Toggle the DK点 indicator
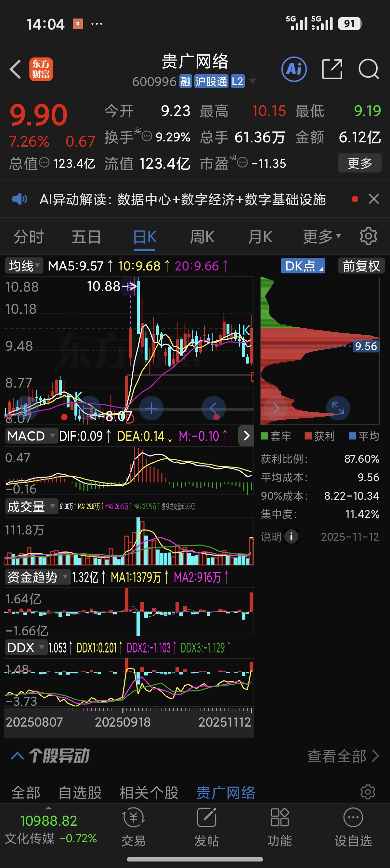Image resolution: width=390 pixels, height=868 pixels. 303,266
